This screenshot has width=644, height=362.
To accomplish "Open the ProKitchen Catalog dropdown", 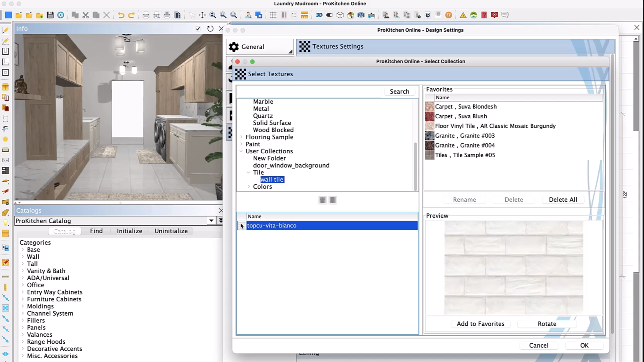I will pos(211,221).
